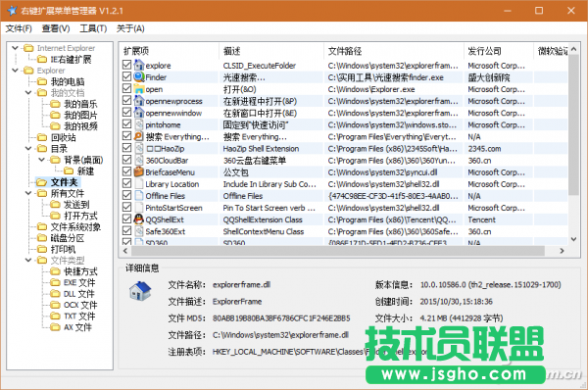Click the Everything search icon in list
Image resolution: width=588 pixels, height=390 pixels.
139,136
